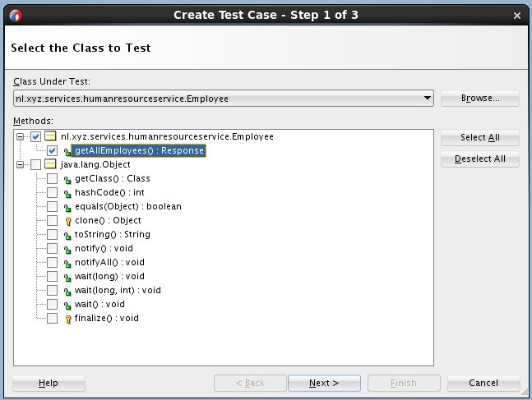This screenshot has width=532, height=400.
Task: Collapse the Employee class tree node
Action: 21,137
